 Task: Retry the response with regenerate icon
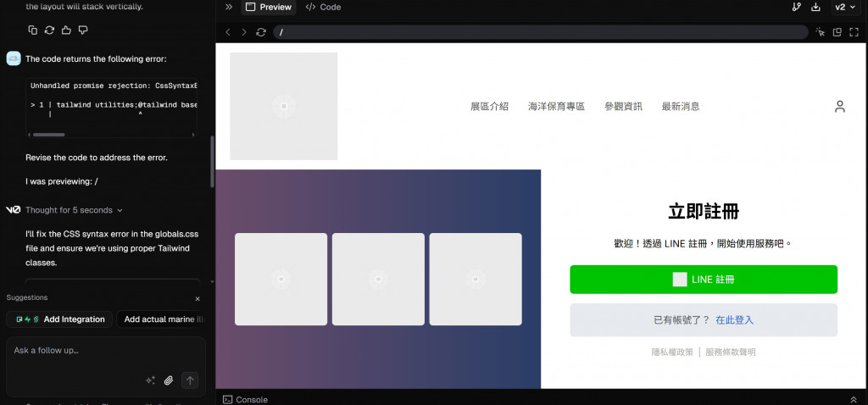(x=49, y=30)
